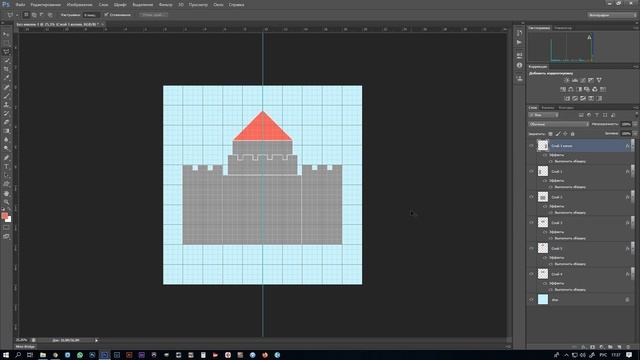Toggle Lock transparent pixels
Screen dimensions: 640x360
tap(550, 134)
